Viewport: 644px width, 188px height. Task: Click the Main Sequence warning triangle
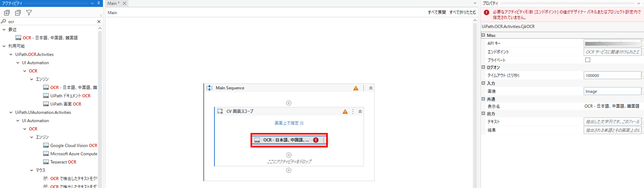[x=356, y=88]
